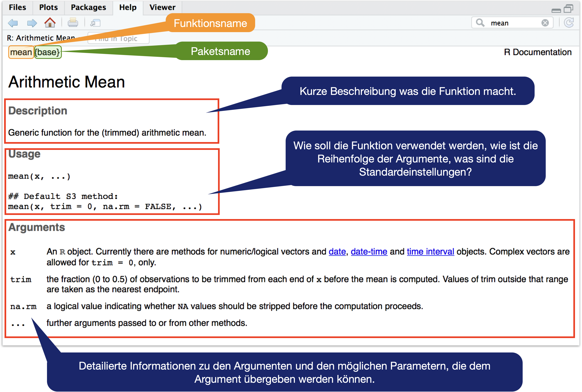
Task: Click the search magnifier icon
Action: [x=480, y=23]
